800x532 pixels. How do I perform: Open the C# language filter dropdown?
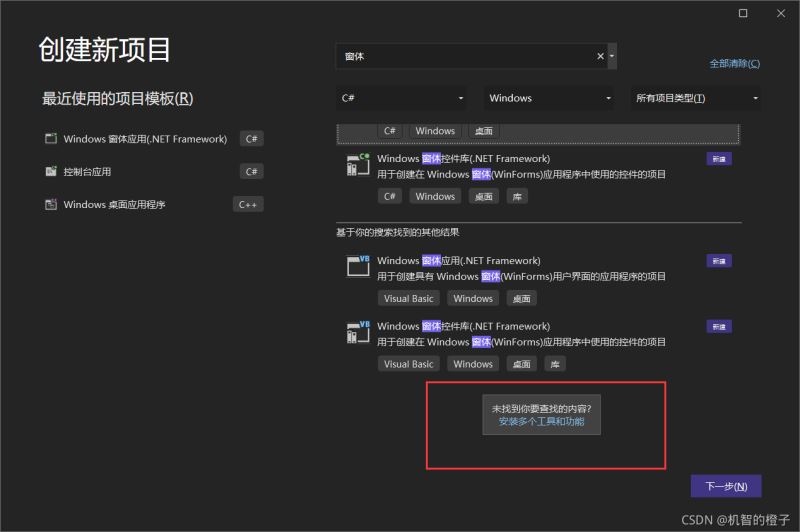pyautogui.click(x=402, y=98)
